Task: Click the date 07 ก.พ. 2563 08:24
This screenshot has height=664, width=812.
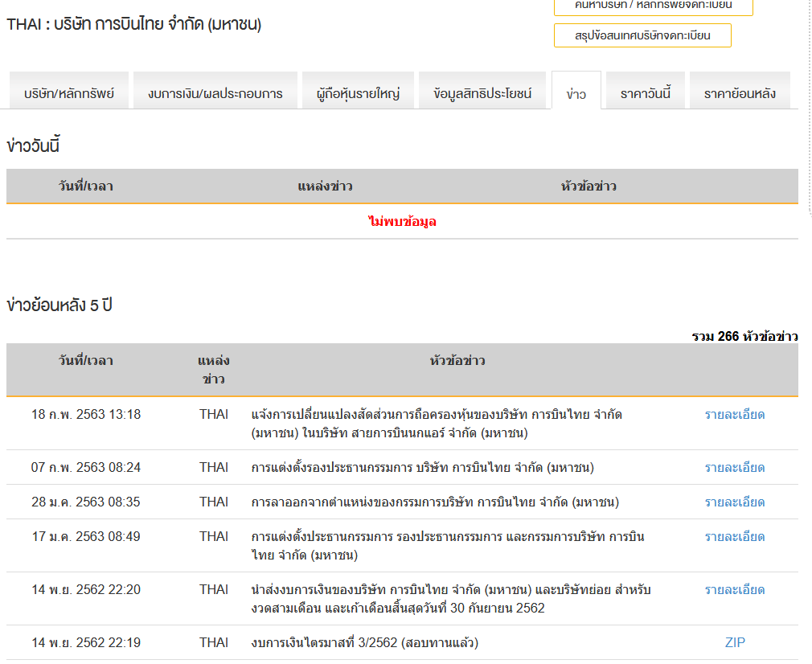Action: [86, 467]
